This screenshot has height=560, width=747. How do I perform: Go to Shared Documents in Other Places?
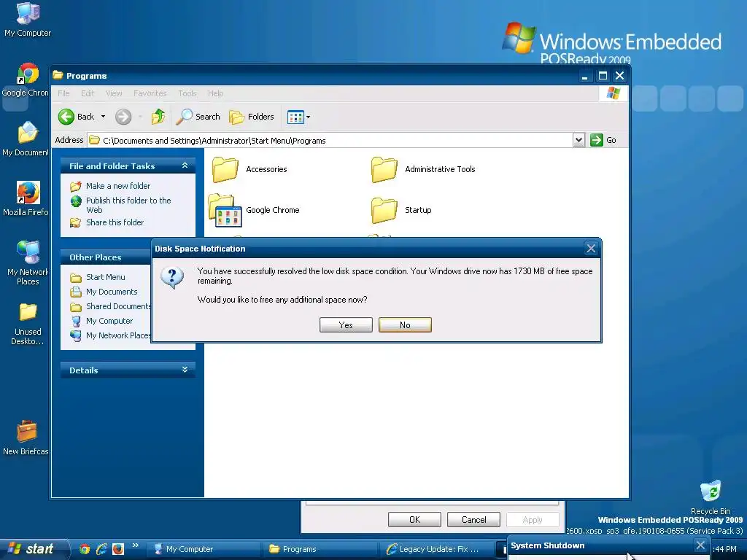(118, 306)
